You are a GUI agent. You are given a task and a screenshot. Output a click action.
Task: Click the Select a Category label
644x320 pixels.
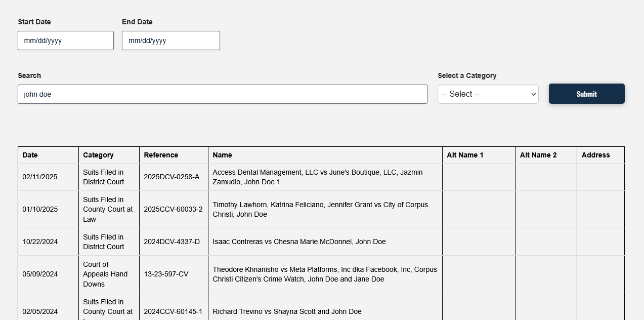click(x=467, y=75)
